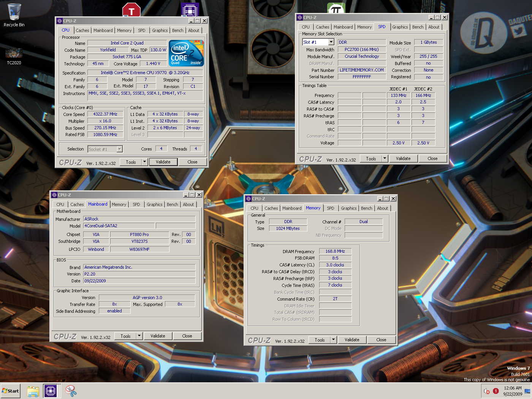Click the Core Voltage value 1.440 V
532x399 pixels.
(153, 63)
